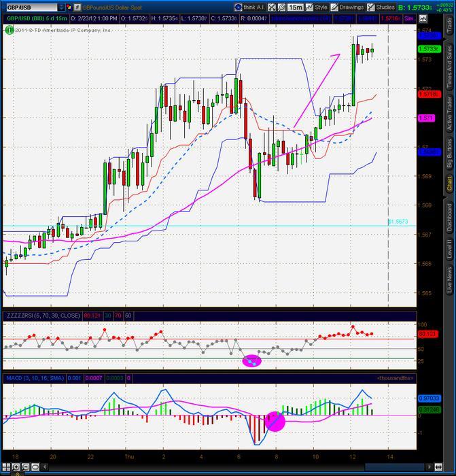Click the expand time axis double-arrow icon
456x476 pixels.
tap(438, 467)
